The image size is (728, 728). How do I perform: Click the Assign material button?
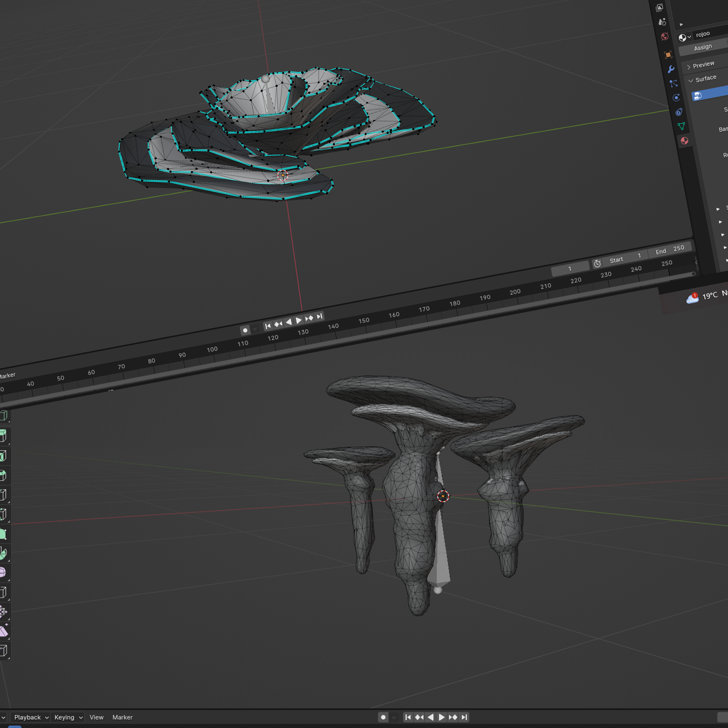pos(703,47)
